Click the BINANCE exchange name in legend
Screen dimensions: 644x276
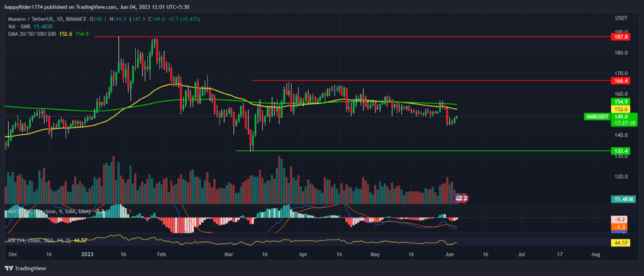(x=77, y=19)
